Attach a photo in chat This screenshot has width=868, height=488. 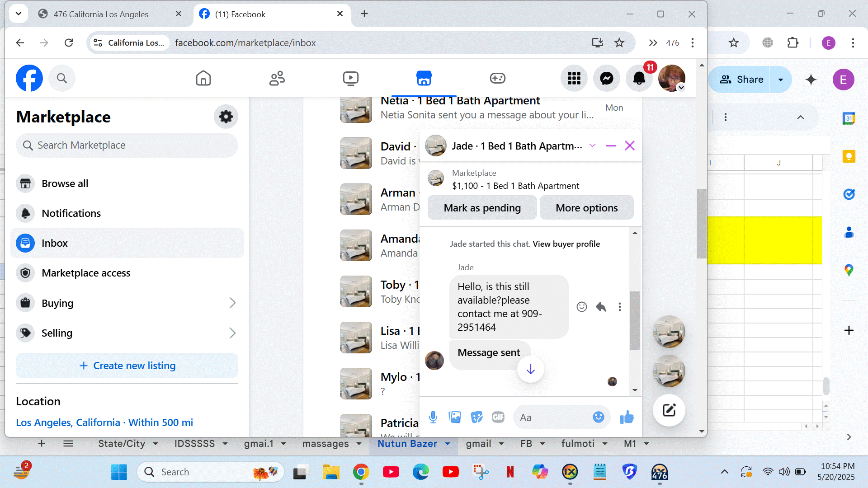tap(454, 417)
